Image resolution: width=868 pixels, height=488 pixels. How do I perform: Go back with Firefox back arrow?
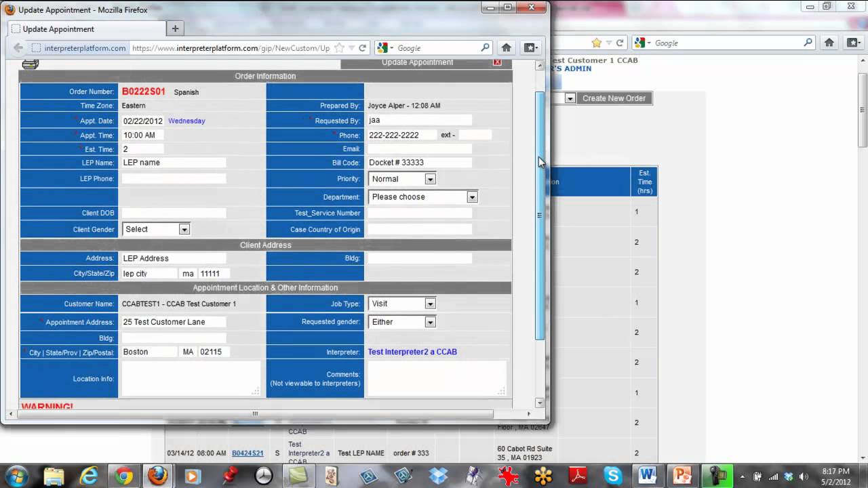18,48
